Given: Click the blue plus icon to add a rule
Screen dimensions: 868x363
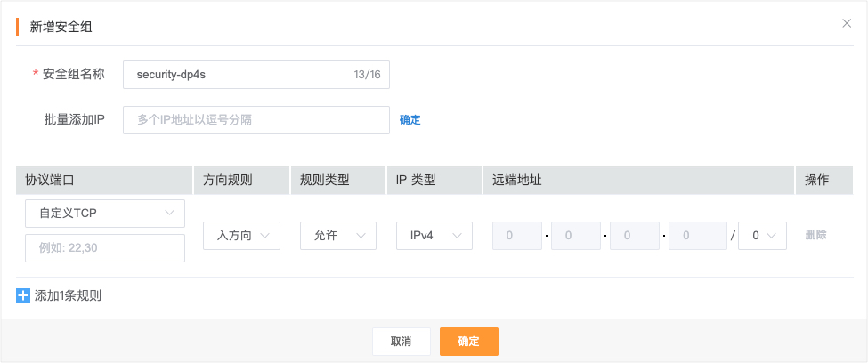Looking at the screenshot, I should click(24, 295).
